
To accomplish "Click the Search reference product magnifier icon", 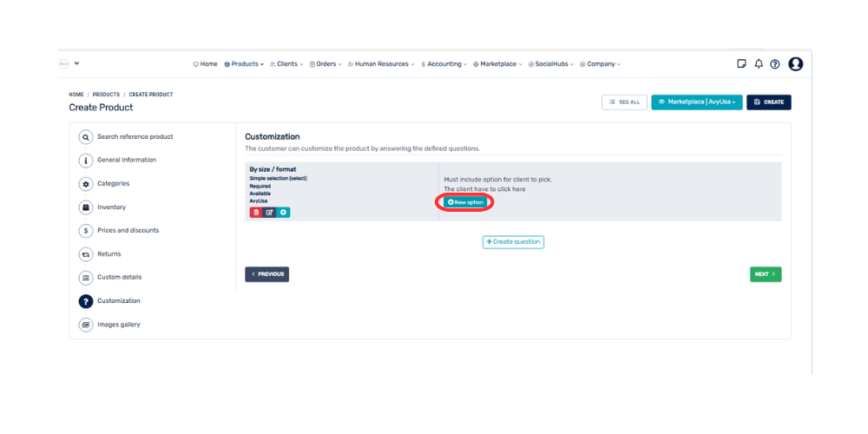I will (x=86, y=137).
